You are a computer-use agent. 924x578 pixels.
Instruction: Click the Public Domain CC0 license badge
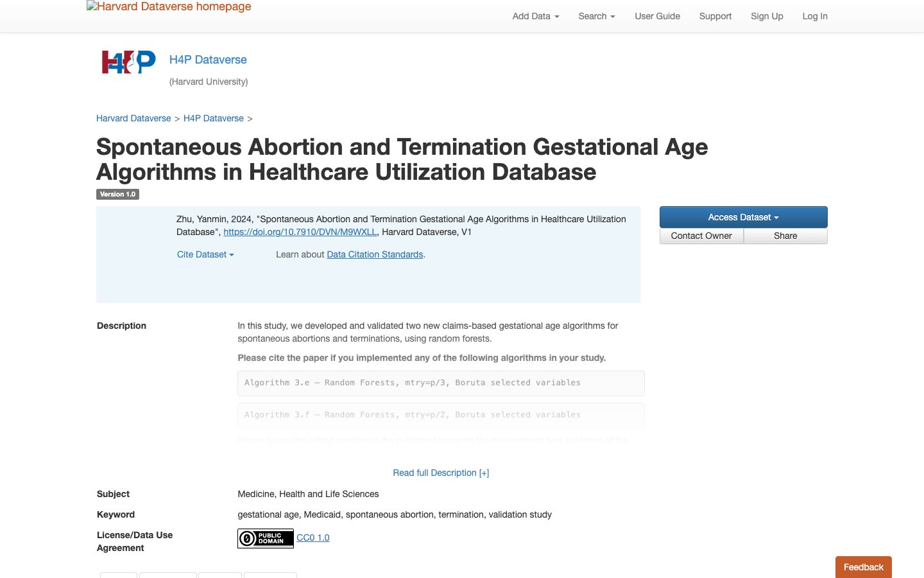pyautogui.click(x=266, y=538)
